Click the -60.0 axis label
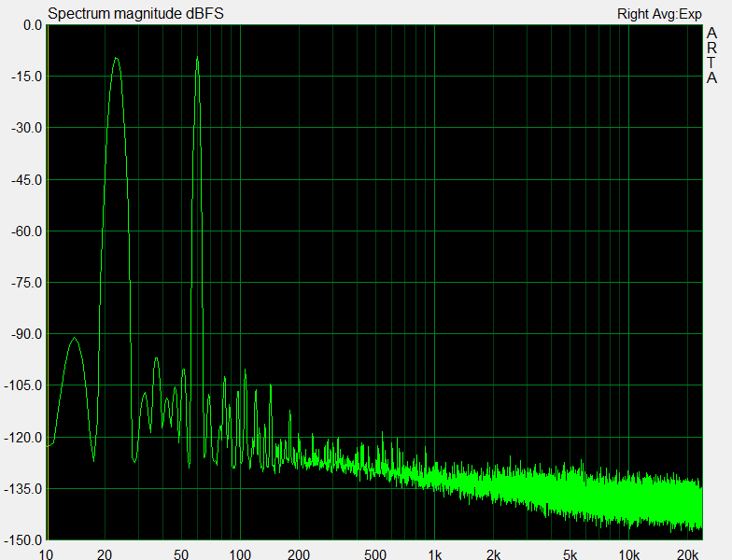The width and height of the screenshot is (732, 560). tap(26, 231)
